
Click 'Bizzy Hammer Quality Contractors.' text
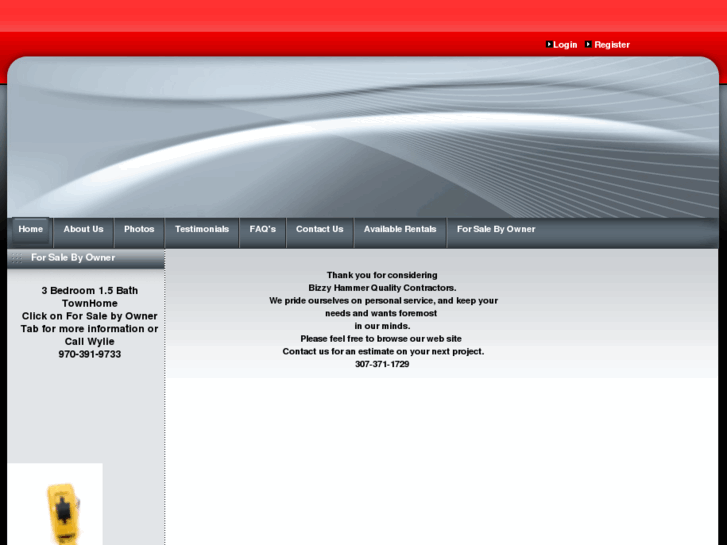pos(382,289)
